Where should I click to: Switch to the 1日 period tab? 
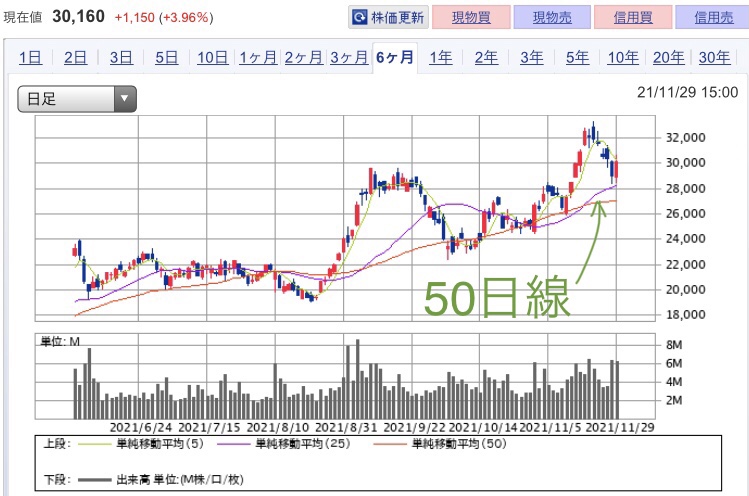30,57
